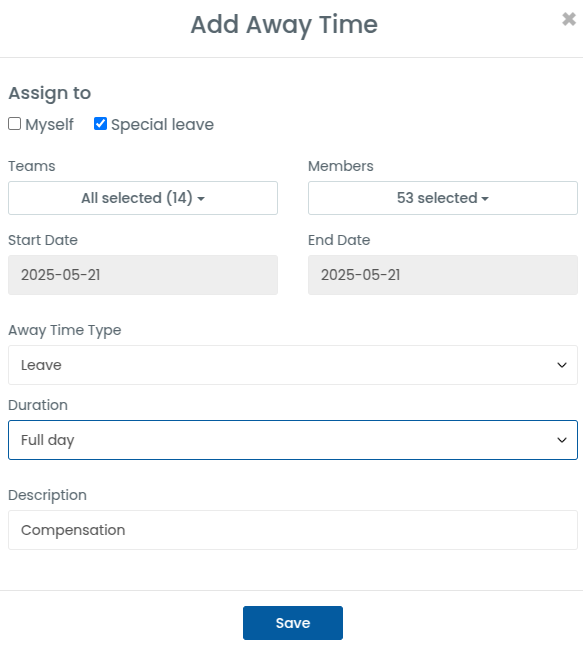Click caret arrow next to 53 selected
The image size is (583, 649).
tap(485, 199)
